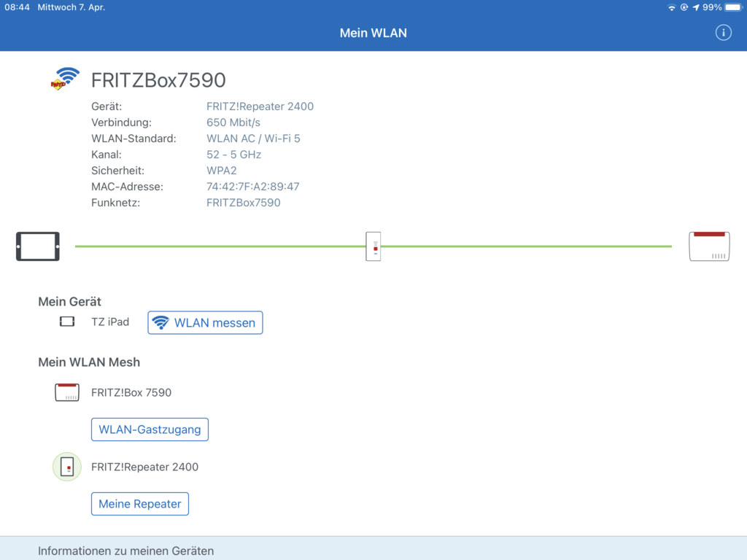Screen dimensions: 747x560
Task: Expand Informationen zu meinen Geräten
Action: click(x=373, y=548)
